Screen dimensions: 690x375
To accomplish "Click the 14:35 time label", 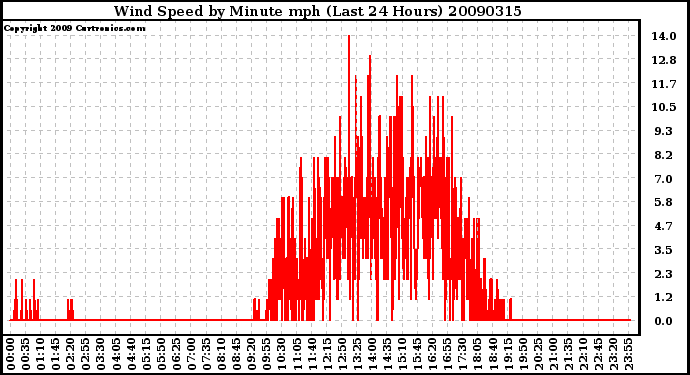I will (387, 354).
